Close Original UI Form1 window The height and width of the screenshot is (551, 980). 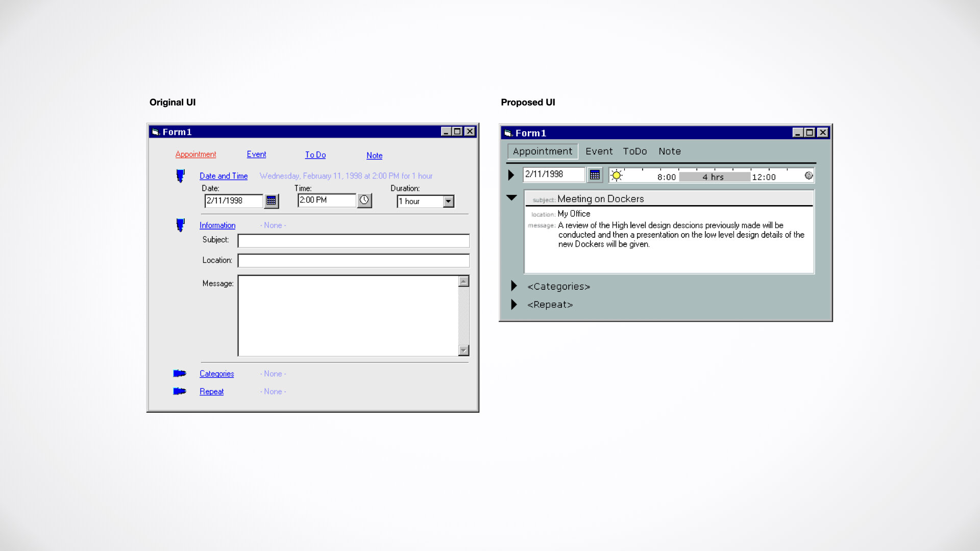pyautogui.click(x=470, y=132)
